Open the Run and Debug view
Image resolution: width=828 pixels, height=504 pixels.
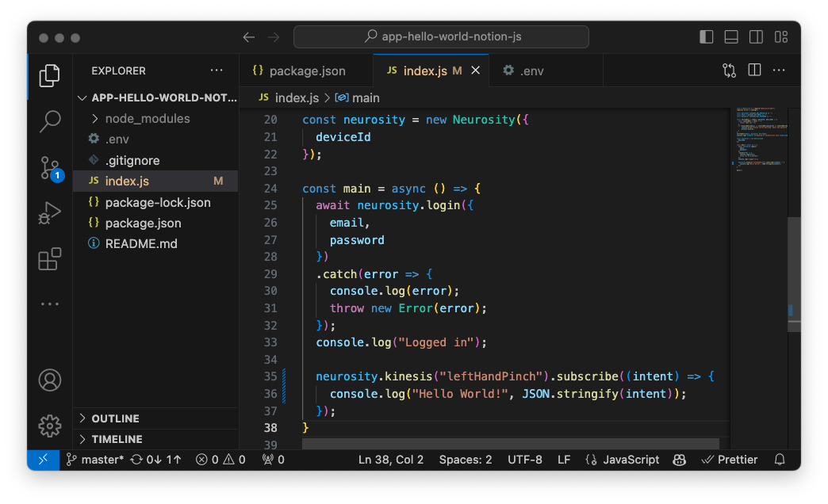(x=50, y=213)
